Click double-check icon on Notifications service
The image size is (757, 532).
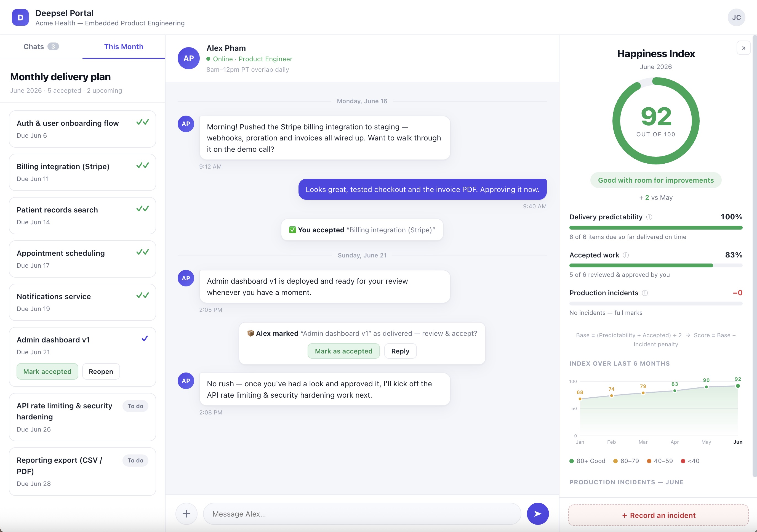(142, 295)
